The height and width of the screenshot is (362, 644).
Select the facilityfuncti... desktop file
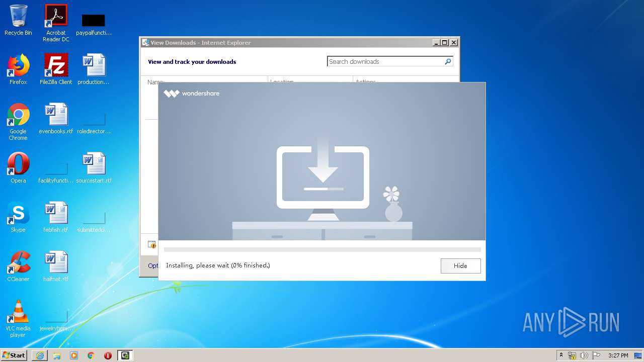pos(56,173)
